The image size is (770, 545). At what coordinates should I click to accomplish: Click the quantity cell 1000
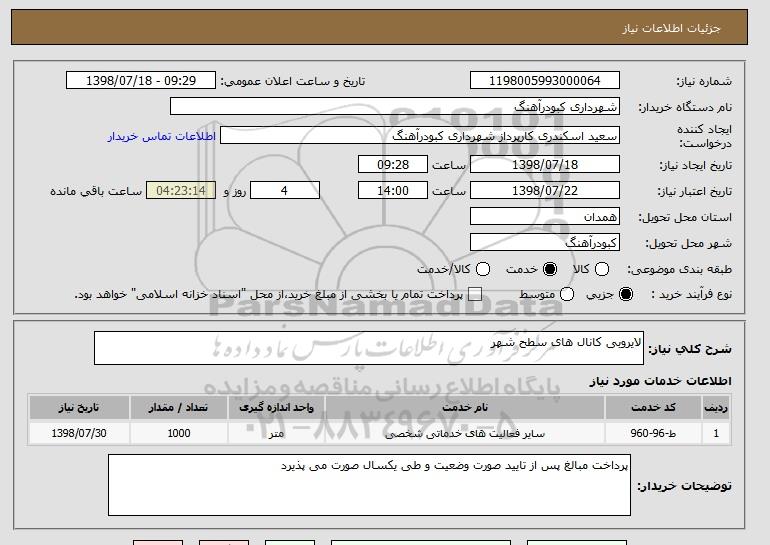178,433
